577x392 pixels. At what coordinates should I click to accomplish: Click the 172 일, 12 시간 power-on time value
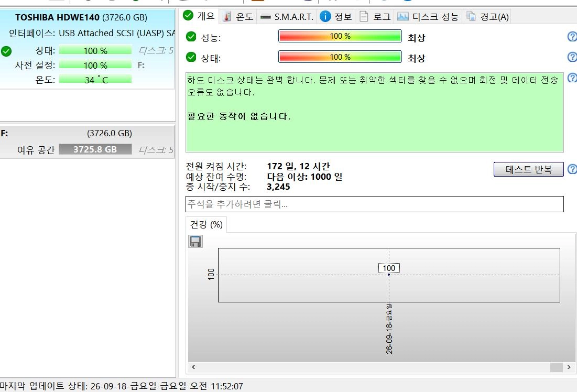tap(298, 166)
